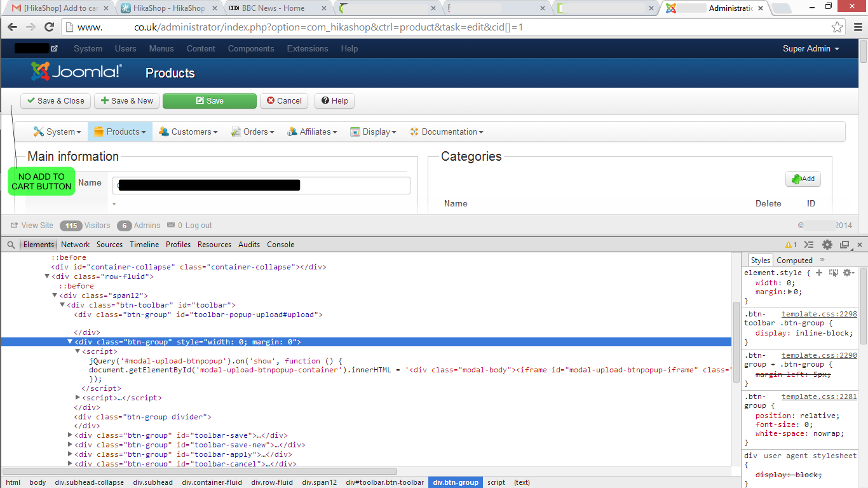Open the System menu in Joomla top bar
The height and width of the screenshot is (488, 868).
[88, 49]
